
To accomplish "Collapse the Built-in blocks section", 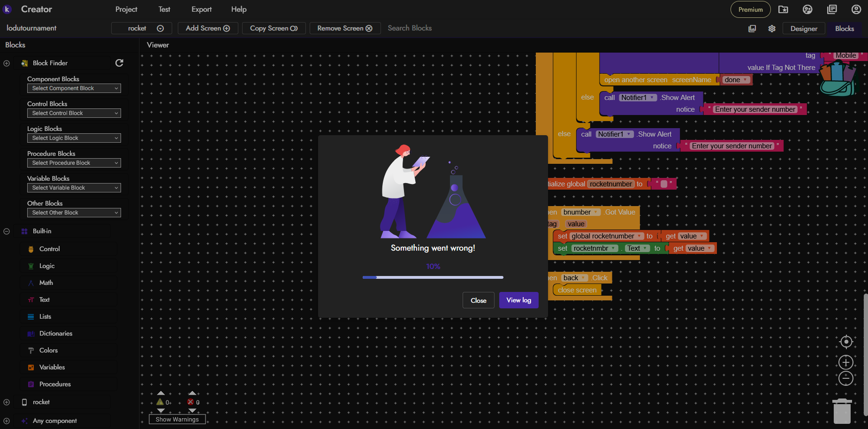I will tap(7, 231).
